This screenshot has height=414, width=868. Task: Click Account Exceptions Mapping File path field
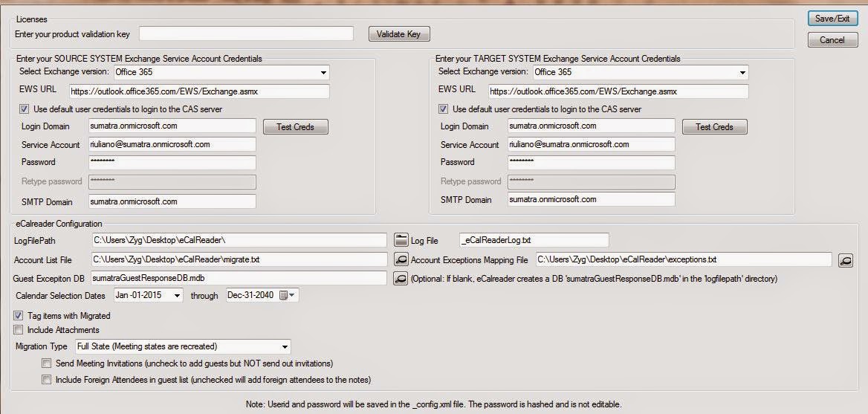point(684,259)
